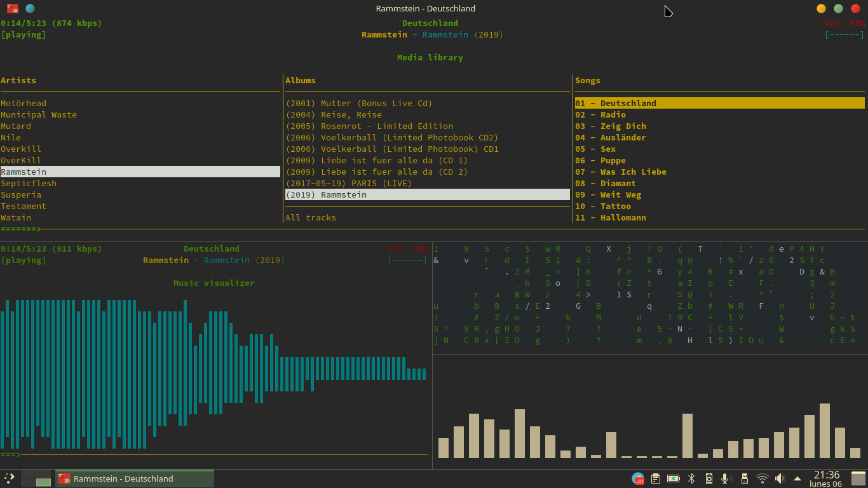
Task: Select song 09 - Weit Weg
Action: [608, 195]
